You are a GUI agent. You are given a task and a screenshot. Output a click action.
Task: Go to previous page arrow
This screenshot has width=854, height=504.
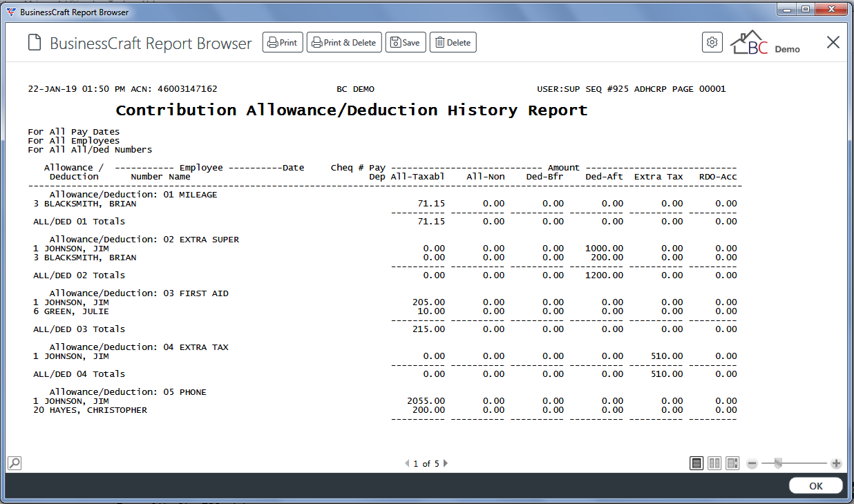[407, 463]
